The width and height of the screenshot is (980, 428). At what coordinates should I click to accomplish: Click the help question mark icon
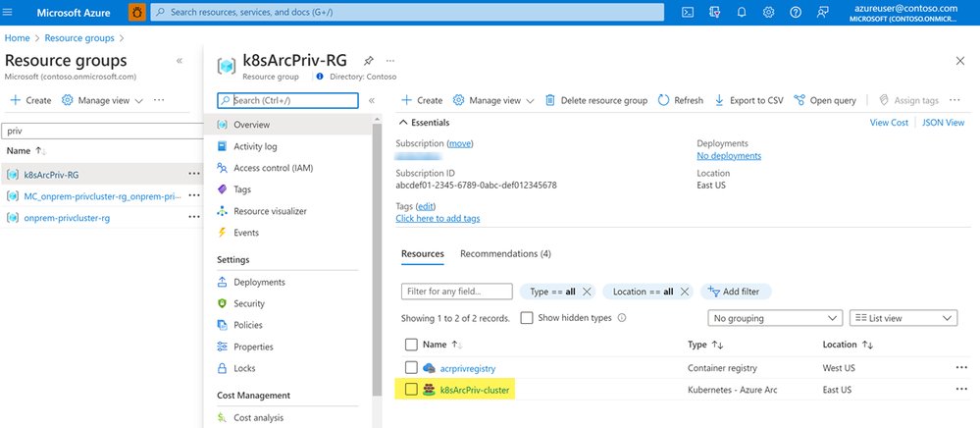point(795,13)
